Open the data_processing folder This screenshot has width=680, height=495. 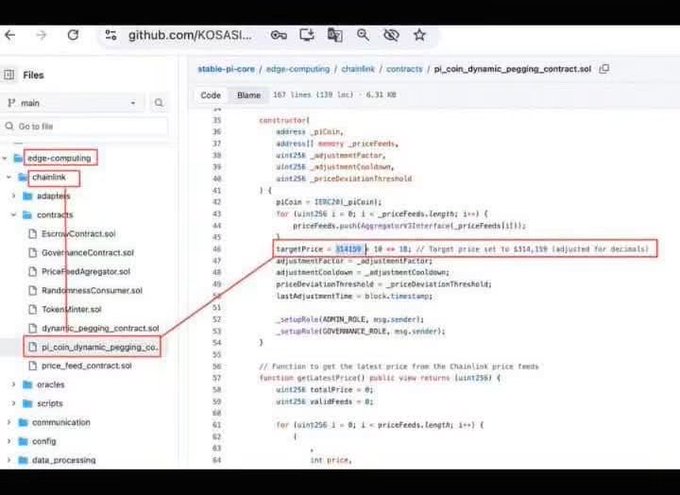(64, 460)
